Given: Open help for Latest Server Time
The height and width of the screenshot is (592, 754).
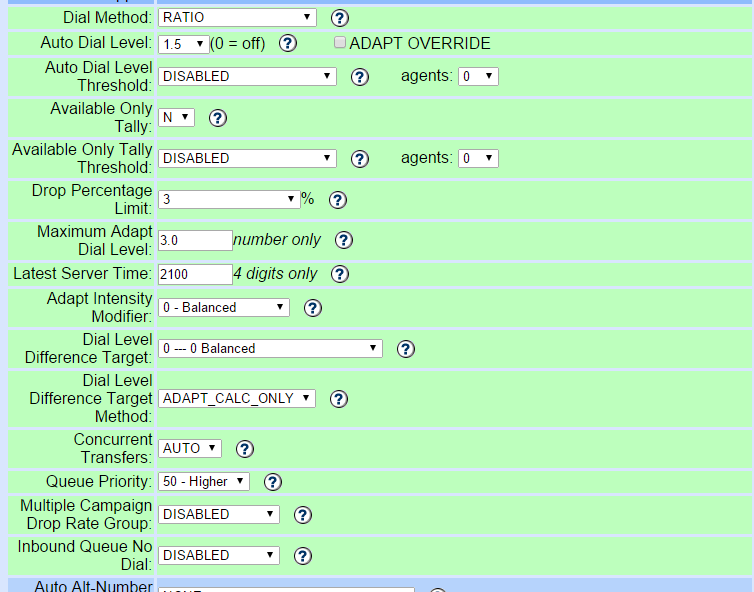Looking at the screenshot, I should [339, 274].
